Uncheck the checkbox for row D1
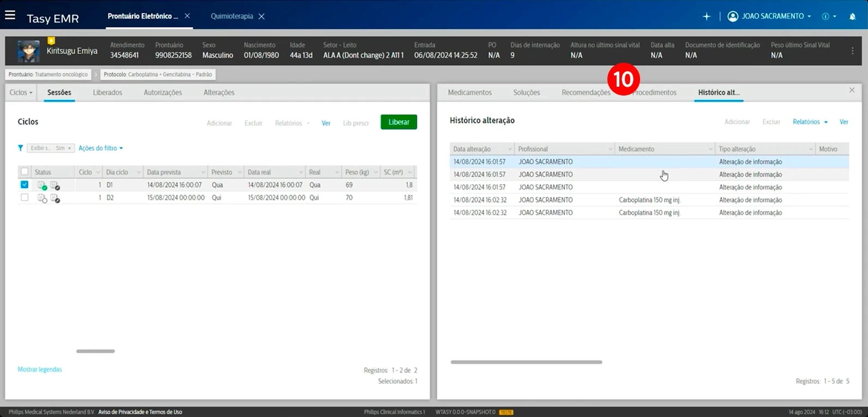Image resolution: width=868 pixels, height=417 pixels. pyautogui.click(x=25, y=184)
